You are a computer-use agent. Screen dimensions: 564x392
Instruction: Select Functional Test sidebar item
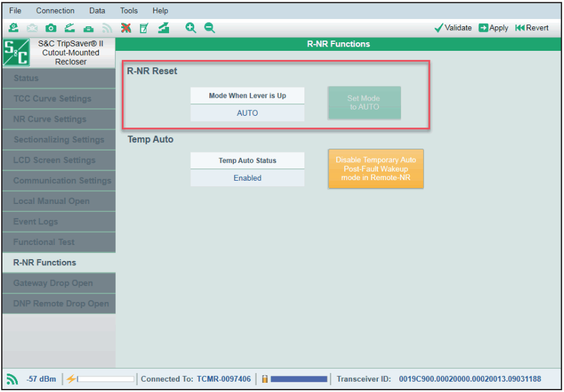pos(59,242)
